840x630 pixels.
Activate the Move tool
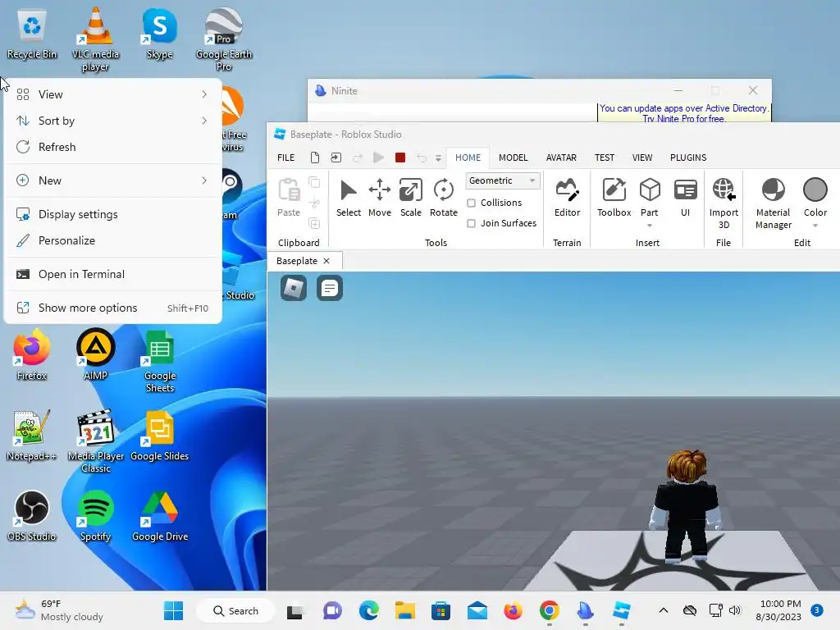click(379, 198)
